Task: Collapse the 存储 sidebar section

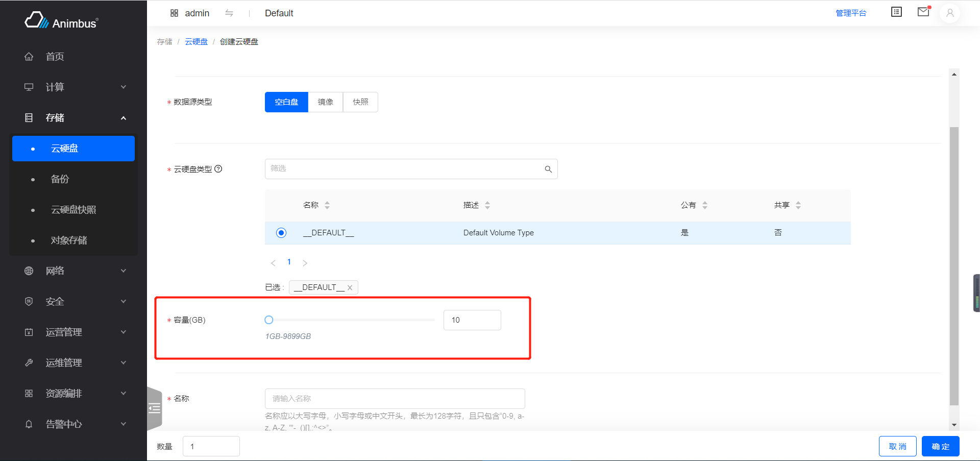Action: click(x=56, y=117)
